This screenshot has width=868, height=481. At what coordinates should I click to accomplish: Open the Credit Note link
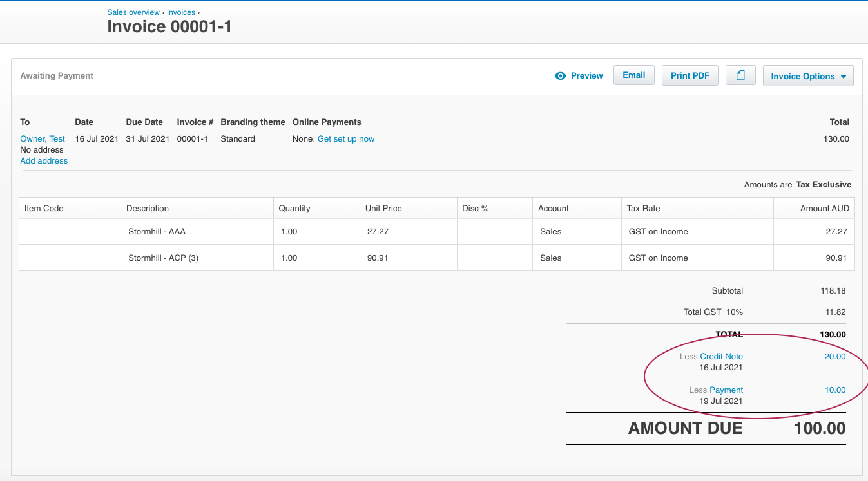pos(721,356)
